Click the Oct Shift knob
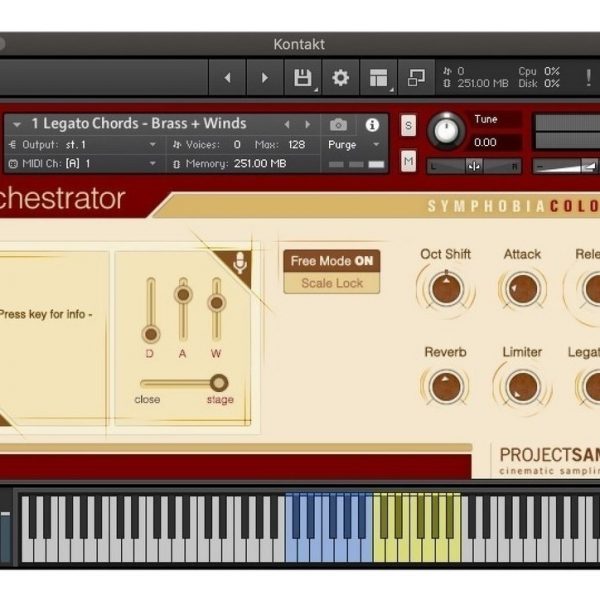600x600 pixels. coord(446,289)
